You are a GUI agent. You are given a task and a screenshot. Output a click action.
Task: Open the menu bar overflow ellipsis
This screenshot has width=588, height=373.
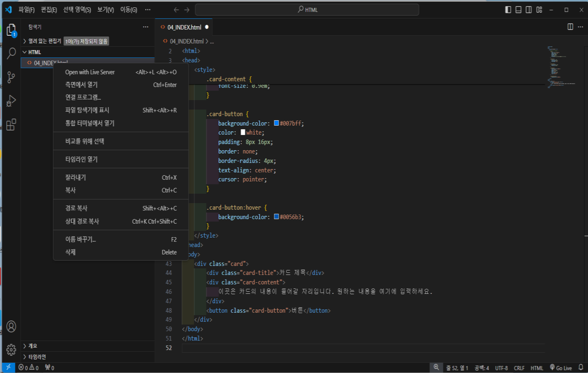pyautogui.click(x=148, y=9)
